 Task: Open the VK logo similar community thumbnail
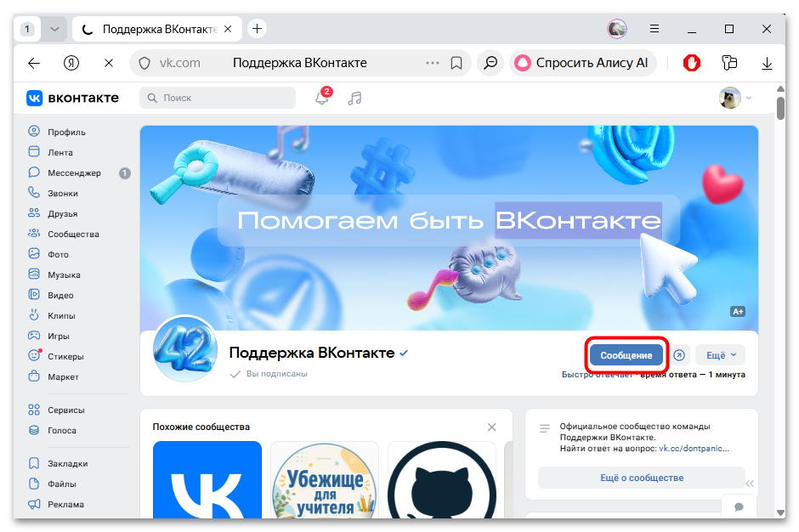(x=207, y=480)
